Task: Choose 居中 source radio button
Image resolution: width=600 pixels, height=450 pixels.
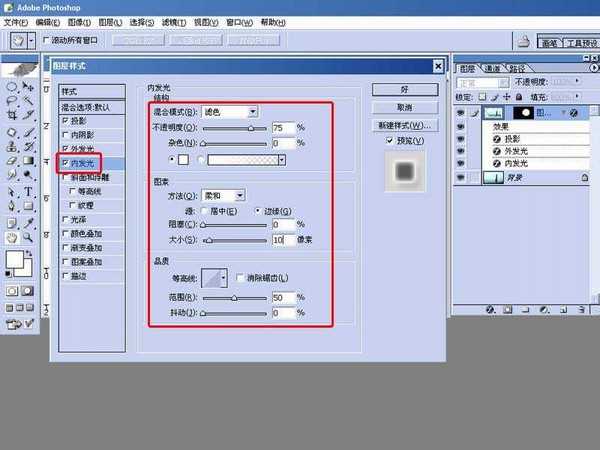Action: 204,211
